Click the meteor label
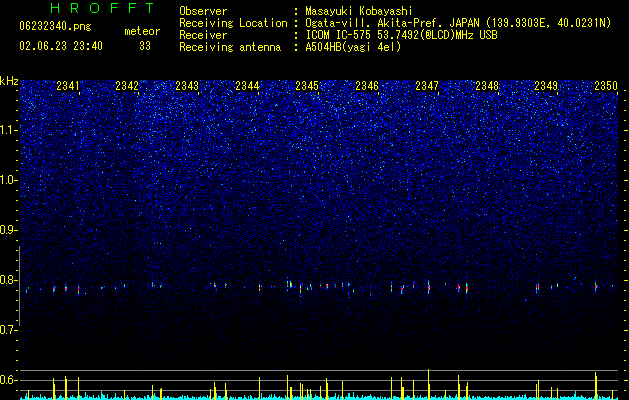Viewport: 629px width, 400px height. [142, 31]
